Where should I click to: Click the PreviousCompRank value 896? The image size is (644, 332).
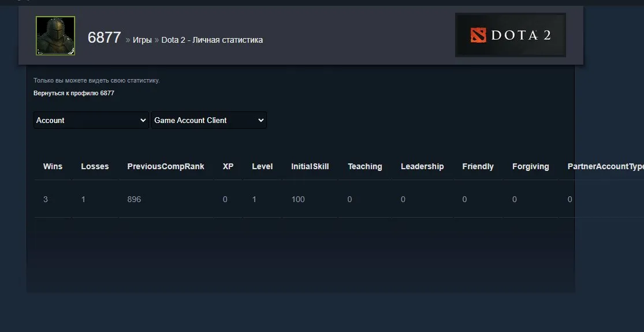click(135, 199)
